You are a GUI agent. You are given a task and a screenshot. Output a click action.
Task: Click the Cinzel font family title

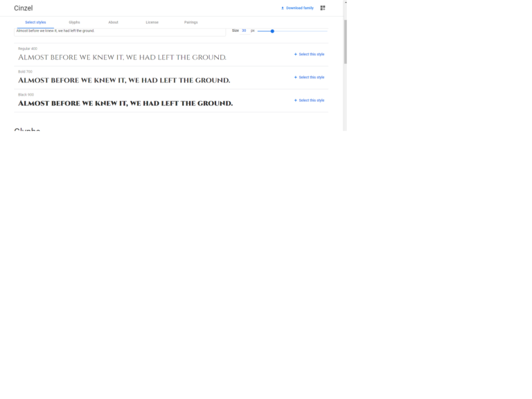tap(24, 8)
